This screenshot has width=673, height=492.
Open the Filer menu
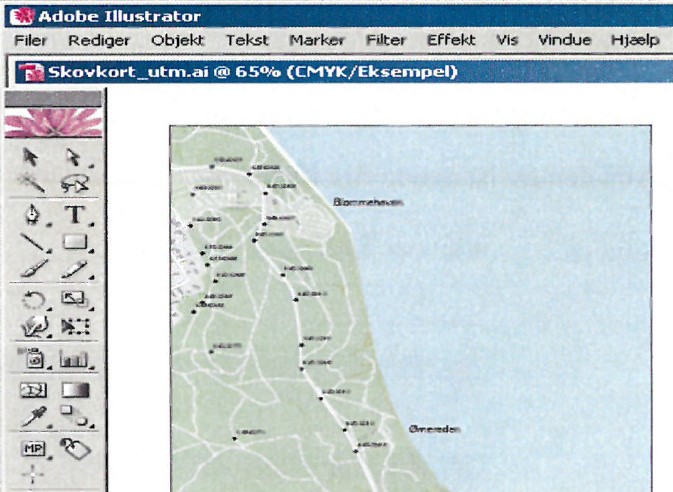click(31, 40)
